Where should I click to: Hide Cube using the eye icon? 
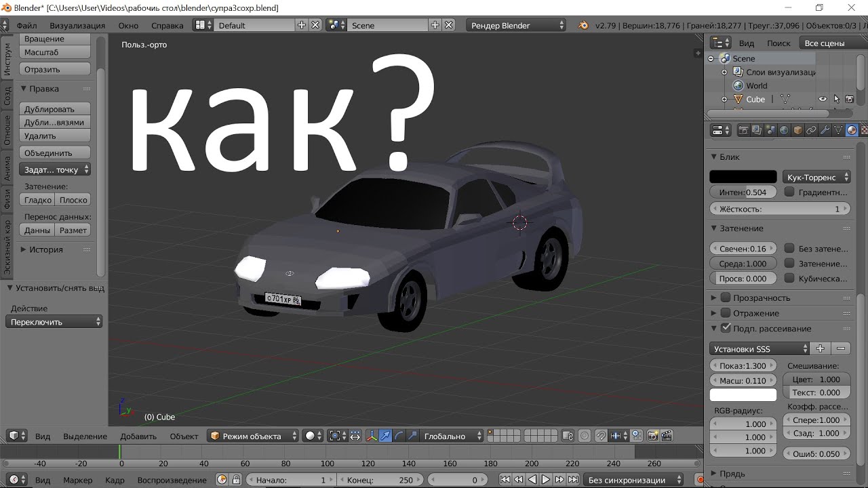823,99
